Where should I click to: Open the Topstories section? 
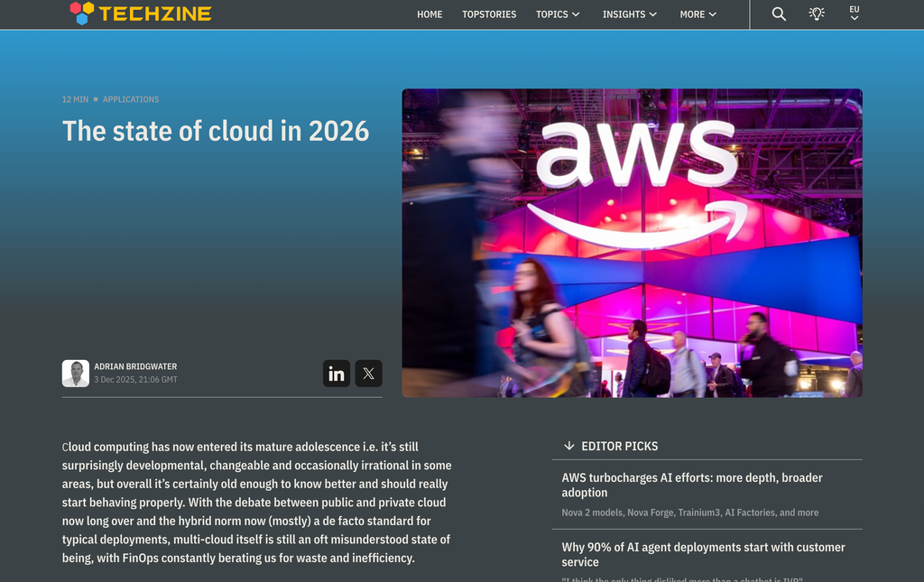point(489,14)
